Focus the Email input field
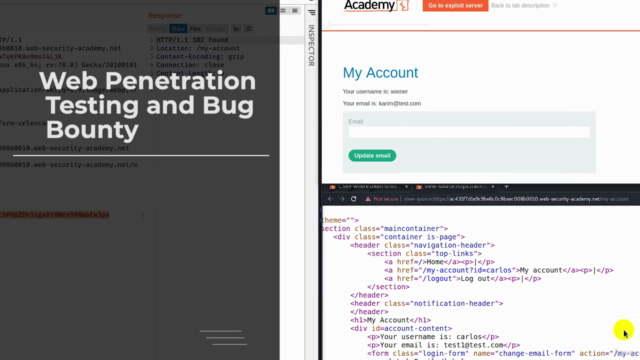Image resolution: width=640 pixels, height=360 pixels. 469,132
